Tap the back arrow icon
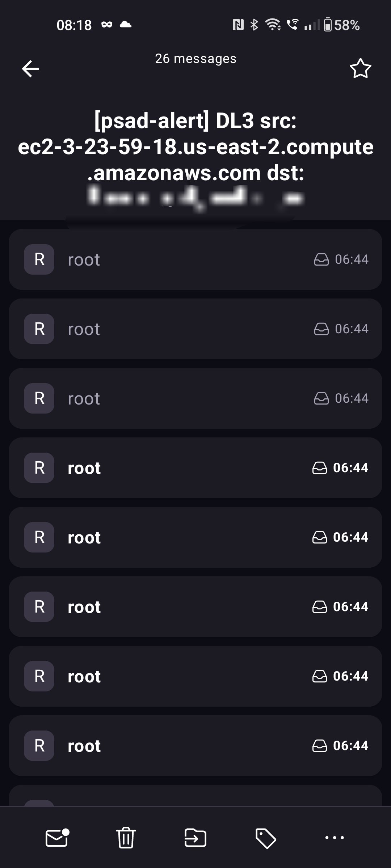 coord(30,69)
